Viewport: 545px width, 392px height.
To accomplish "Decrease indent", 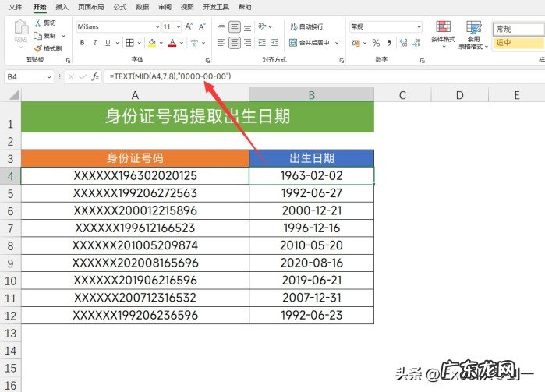I will pyautogui.click(x=262, y=43).
